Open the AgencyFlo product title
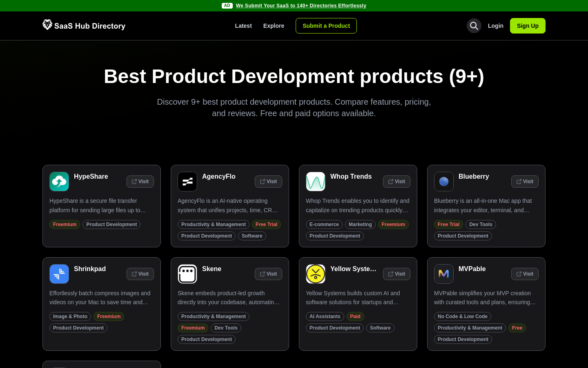This screenshot has height=368, width=588. tap(219, 177)
